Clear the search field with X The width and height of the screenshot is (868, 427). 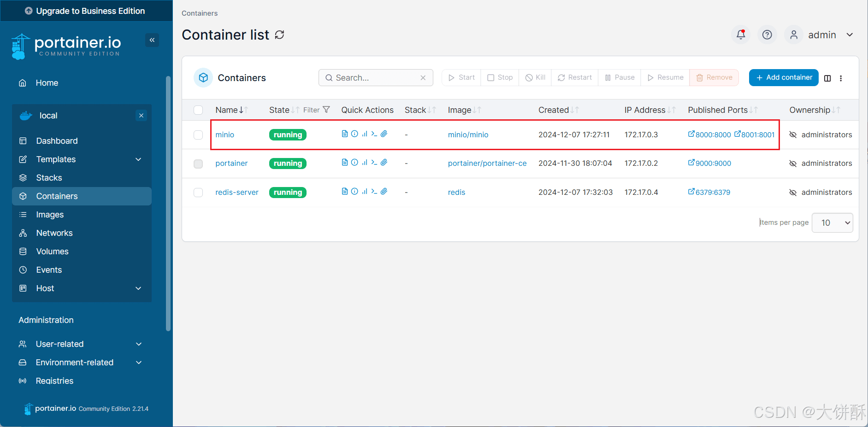point(423,78)
